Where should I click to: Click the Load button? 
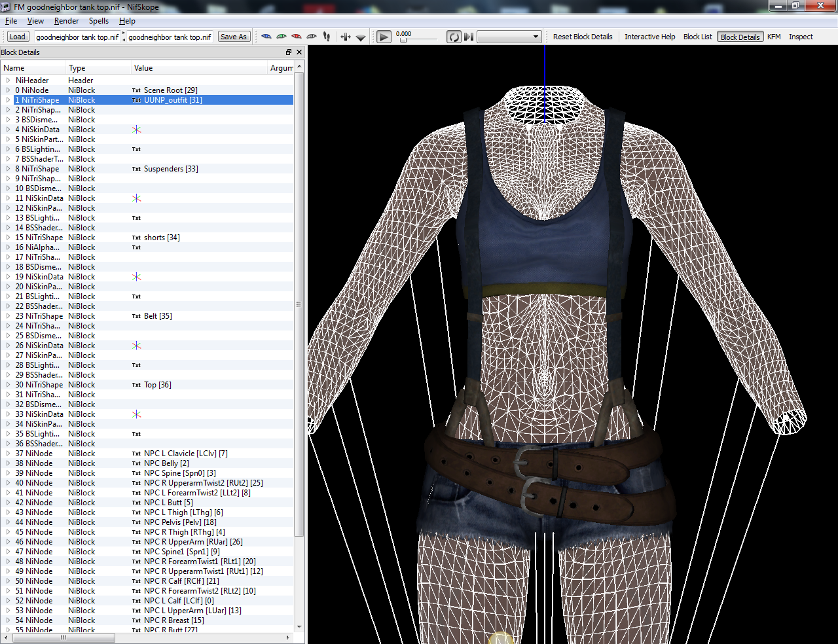click(x=18, y=37)
